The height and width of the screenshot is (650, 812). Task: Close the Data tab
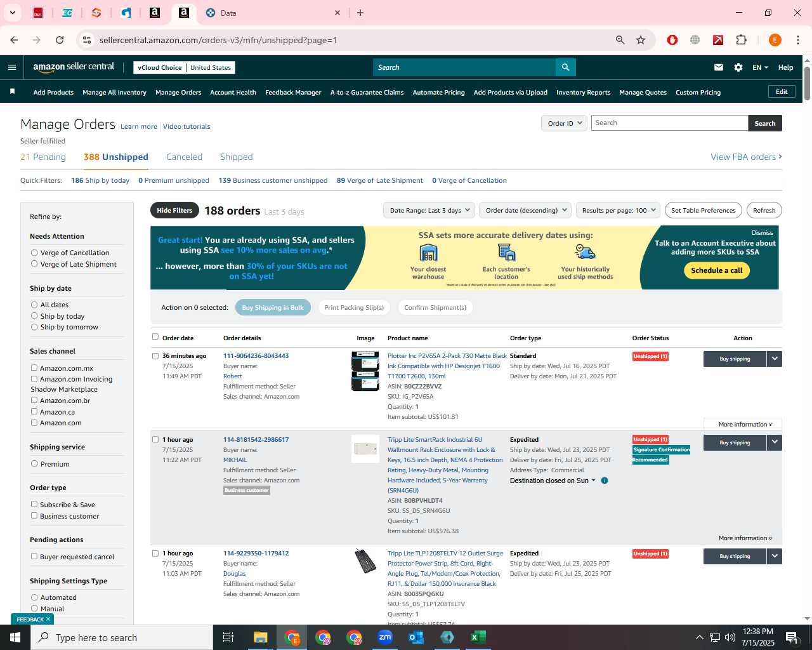337,13
